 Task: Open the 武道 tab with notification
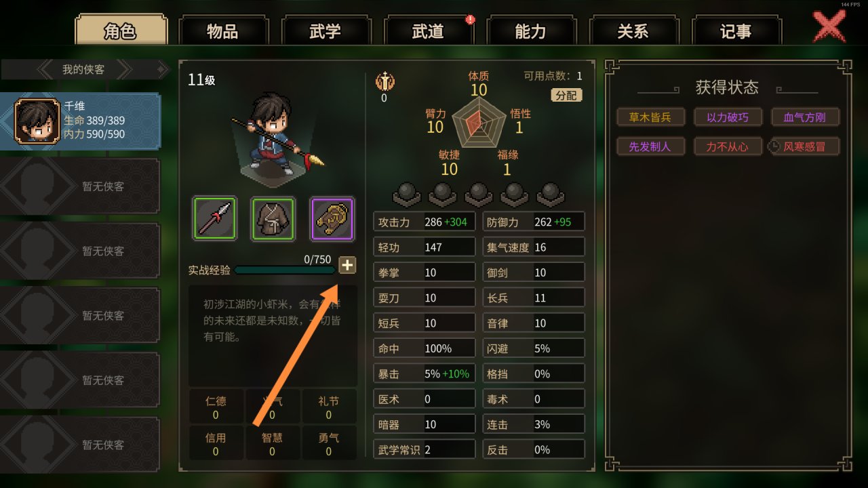[x=428, y=30]
